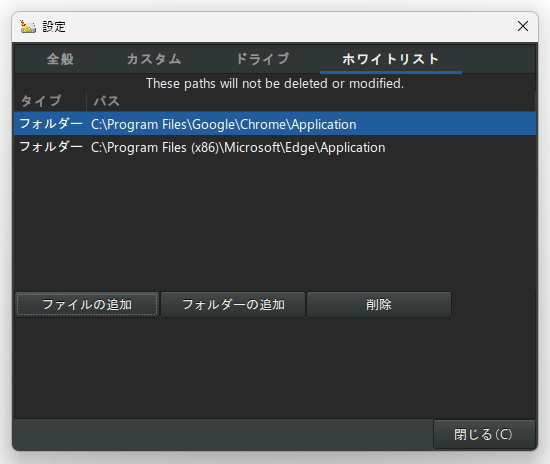The height and width of the screenshot is (464, 550).
Task: Click the 設定 window title text
Action: (54, 26)
